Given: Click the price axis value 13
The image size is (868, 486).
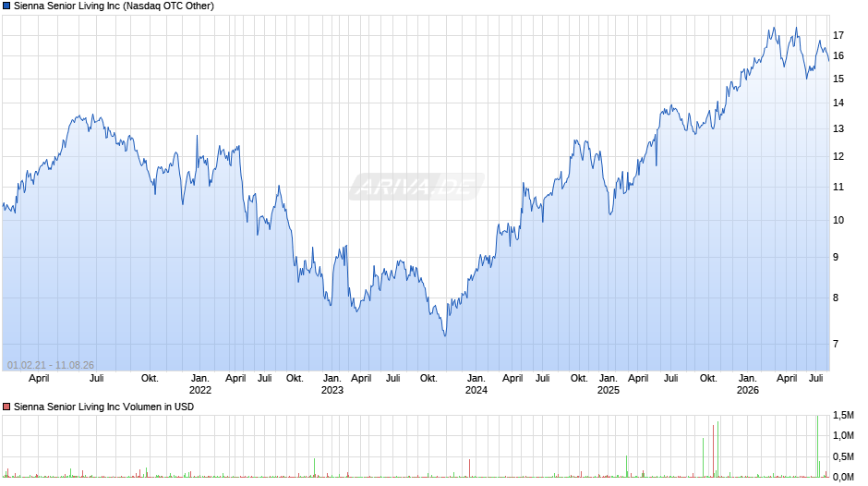Looking at the screenshot, I should click(x=838, y=129).
